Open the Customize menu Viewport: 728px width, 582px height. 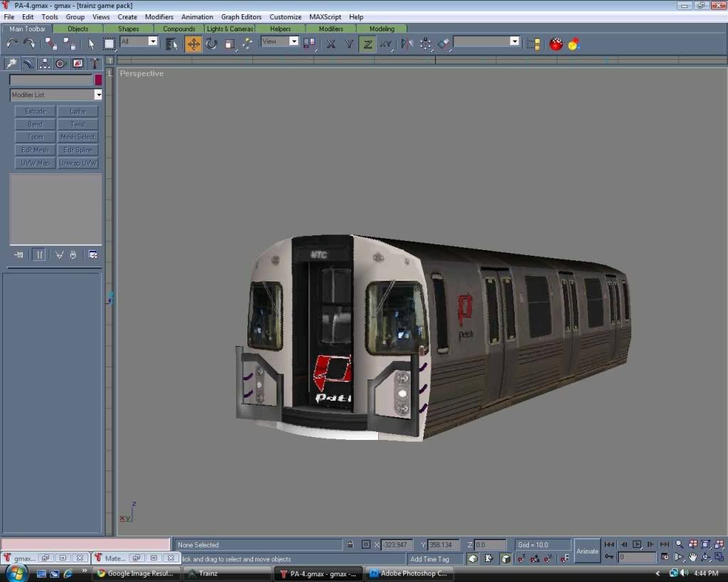[285, 17]
